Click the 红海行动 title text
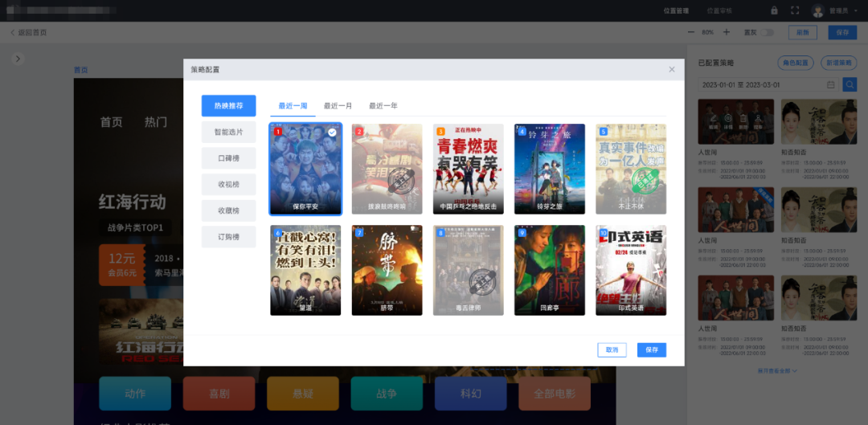Image resolution: width=868 pixels, height=425 pixels. [x=133, y=202]
